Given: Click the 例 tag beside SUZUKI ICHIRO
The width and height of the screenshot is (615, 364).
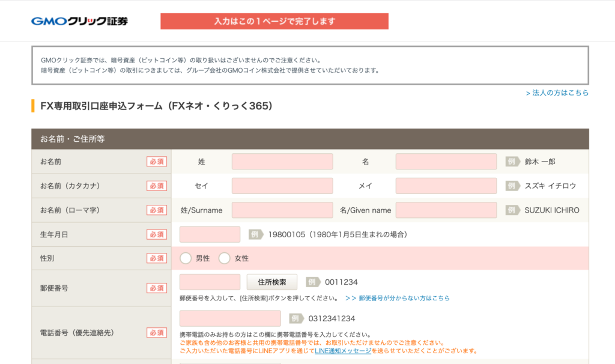Looking at the screenshot, I should pos(513,210).
